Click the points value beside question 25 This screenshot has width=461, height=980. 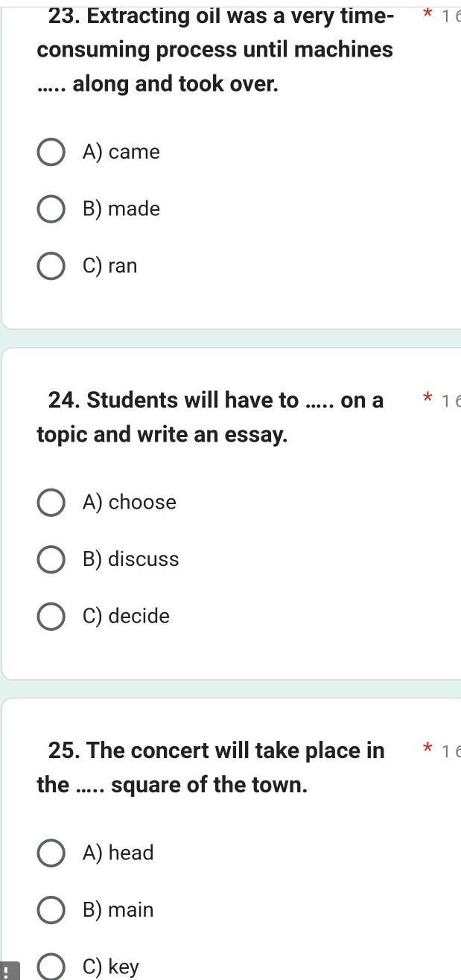point(451,752)
